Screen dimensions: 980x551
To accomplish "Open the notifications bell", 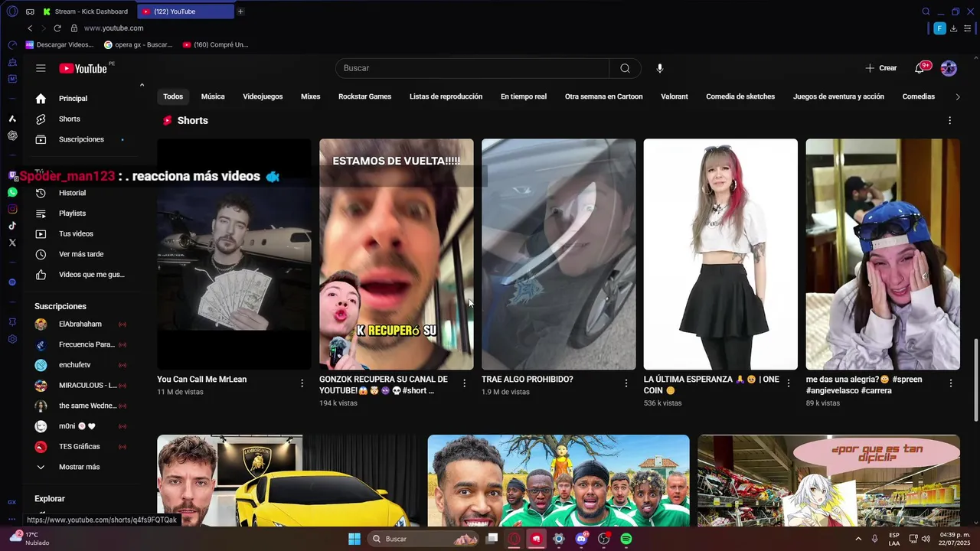I will click(920, 68).
